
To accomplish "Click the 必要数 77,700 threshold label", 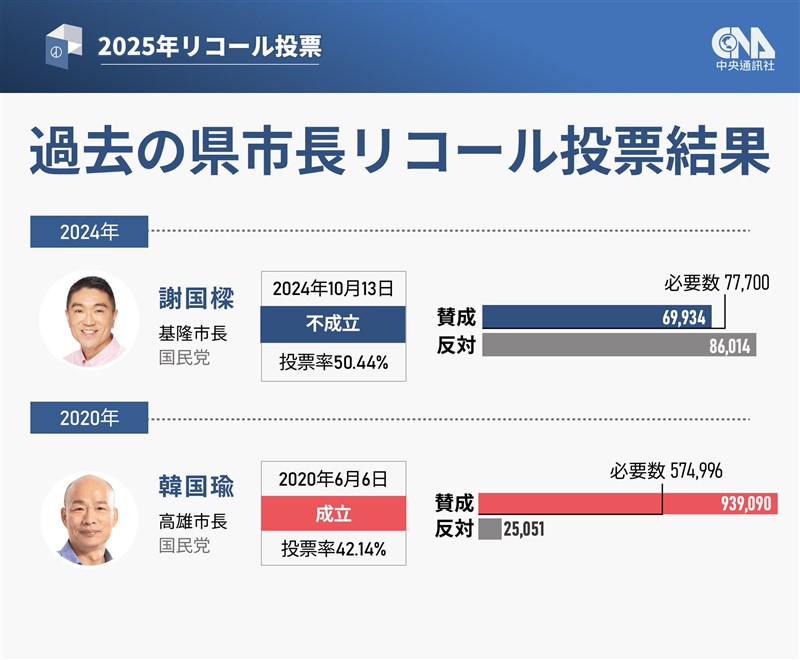I will 716,284.
